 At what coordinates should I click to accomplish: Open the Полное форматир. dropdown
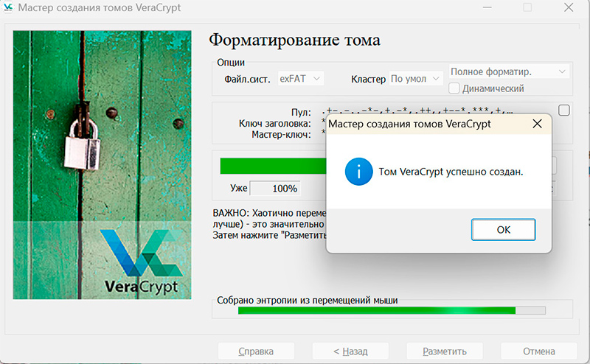[x=509, y=71]
